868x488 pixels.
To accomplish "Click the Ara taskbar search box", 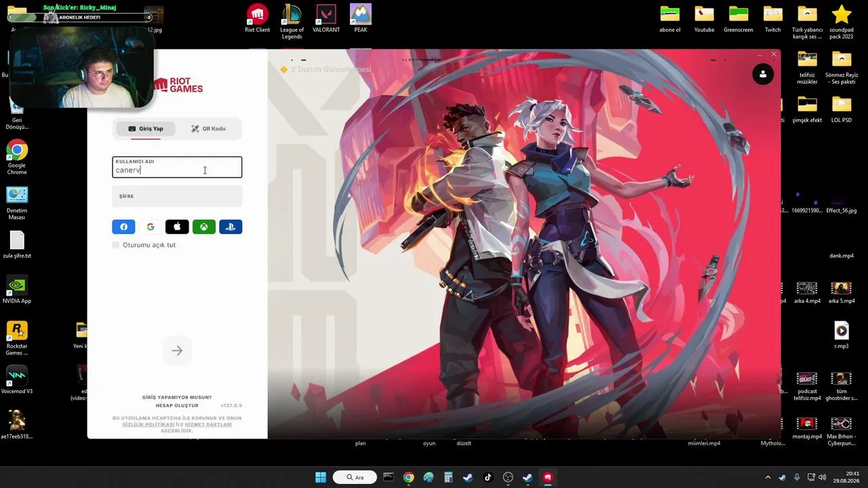I will click(355, 477).
